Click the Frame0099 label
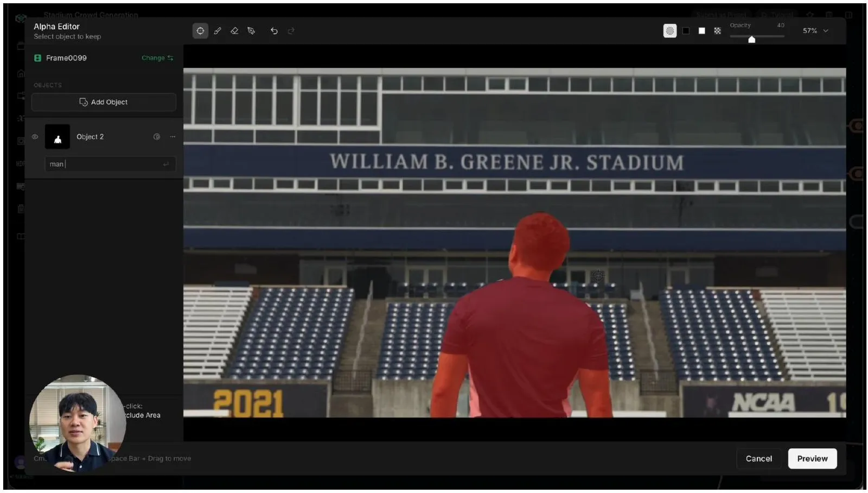 coord(66,58)
